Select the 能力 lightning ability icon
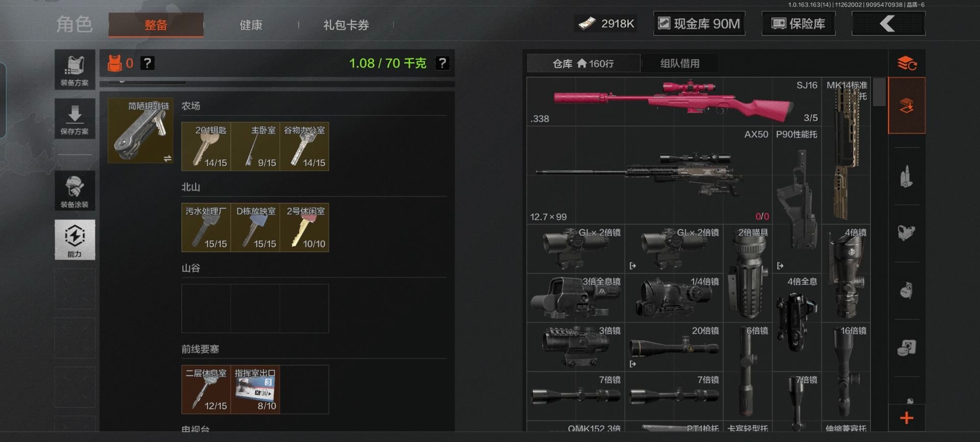Viewport: 980px width, 442px height. tap(75, 240)
